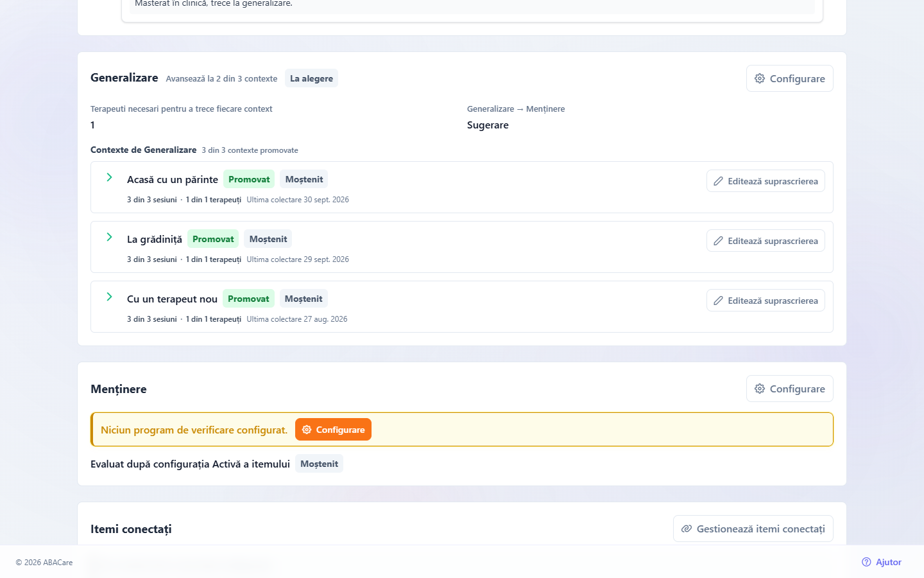Click 'Ultima colectare 29 sept. 2026' text

298,259
